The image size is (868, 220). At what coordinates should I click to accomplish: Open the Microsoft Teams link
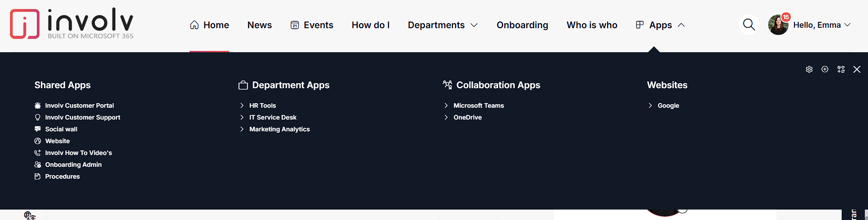pos(478,105)
